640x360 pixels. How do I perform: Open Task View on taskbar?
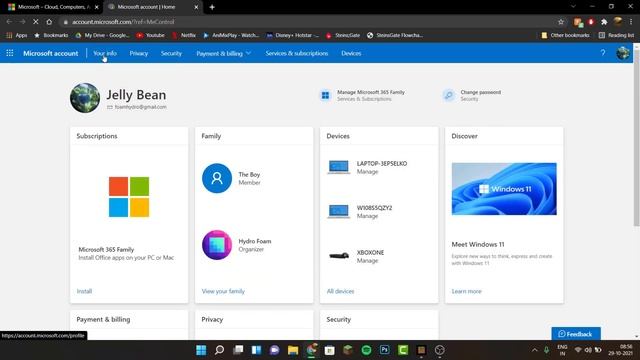238,350
